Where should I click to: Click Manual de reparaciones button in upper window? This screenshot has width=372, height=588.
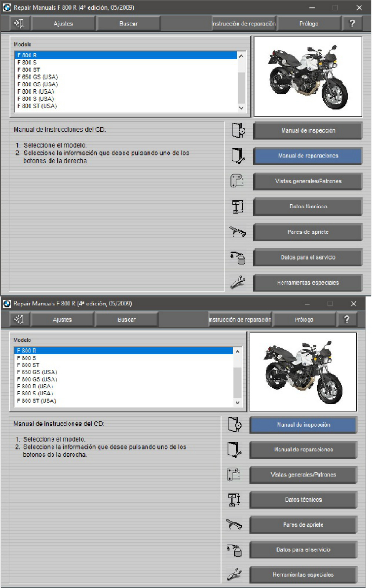point(308,156)
